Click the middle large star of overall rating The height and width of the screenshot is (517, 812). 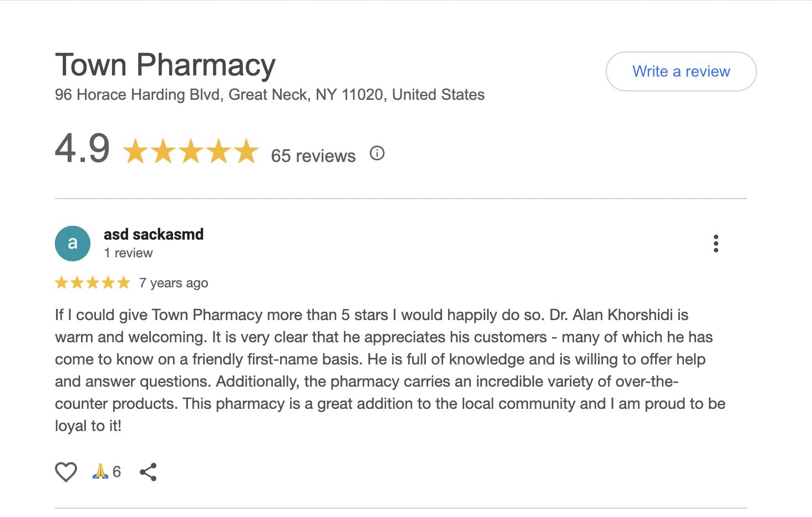(191, 151)
